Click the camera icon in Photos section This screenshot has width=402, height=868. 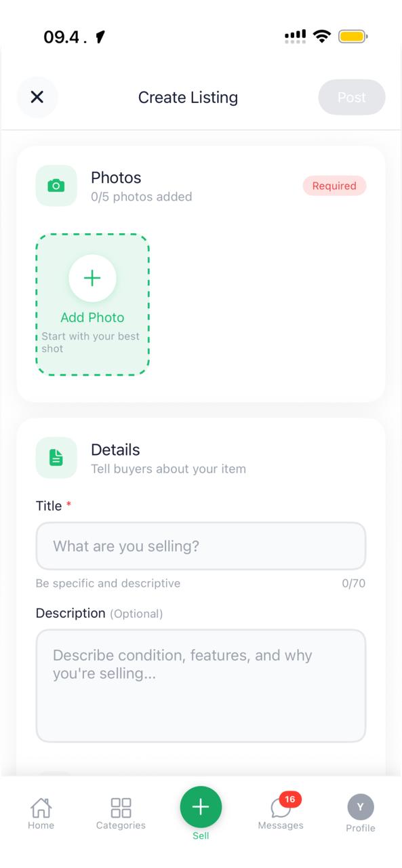[x=56, y=185]
